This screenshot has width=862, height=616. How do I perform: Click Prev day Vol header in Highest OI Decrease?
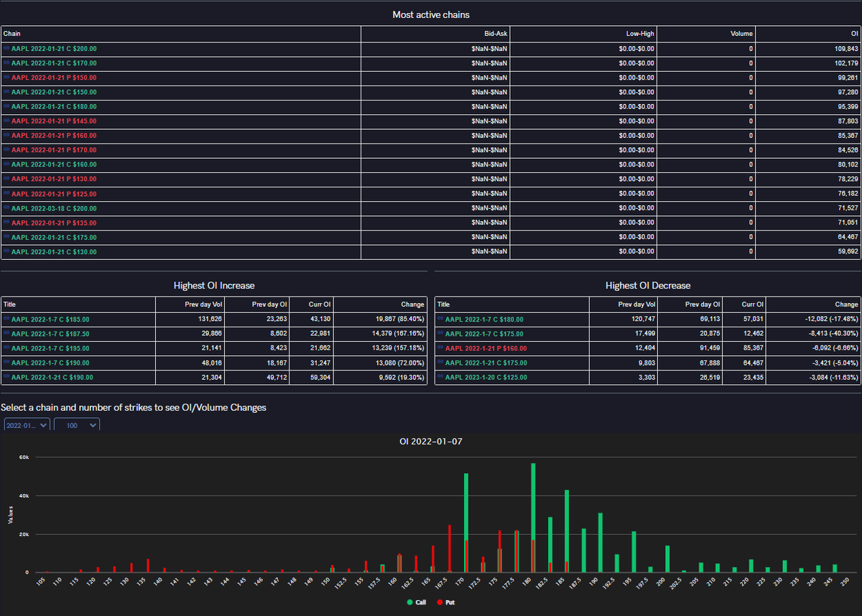tap(625, 304)
